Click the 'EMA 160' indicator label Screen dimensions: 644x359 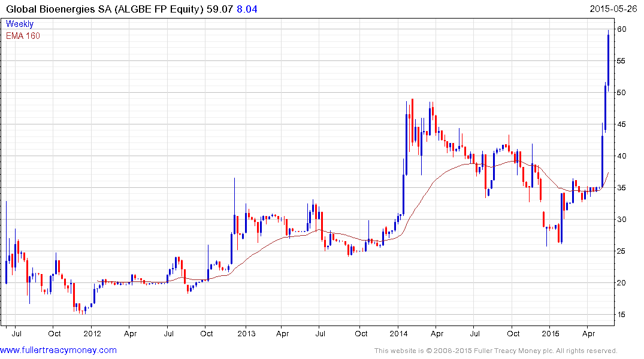tap(23, 36)
